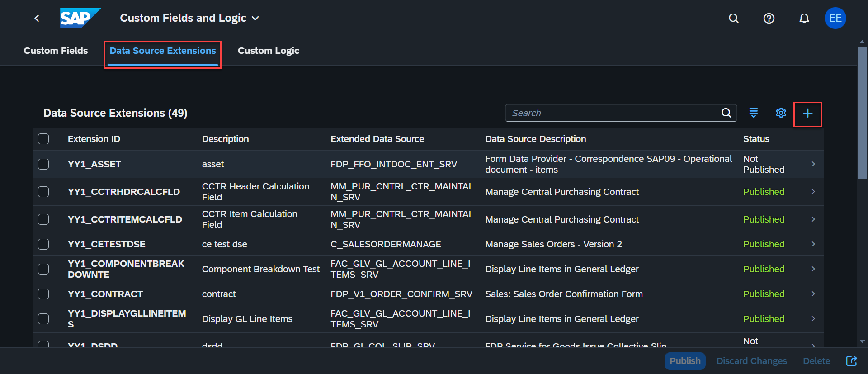Click C_SALESORDERMANAGE data source cell

point(386,244)
